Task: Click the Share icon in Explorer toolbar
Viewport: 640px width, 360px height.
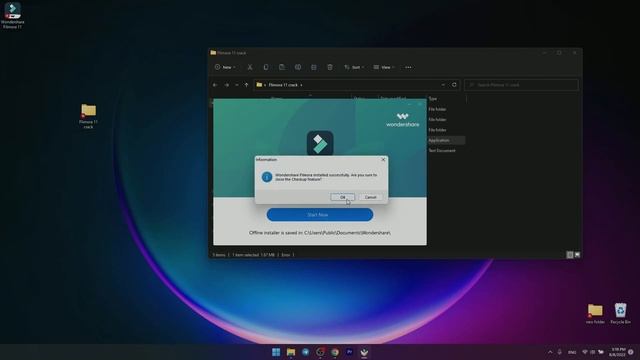Action: (x=313, y=67)
